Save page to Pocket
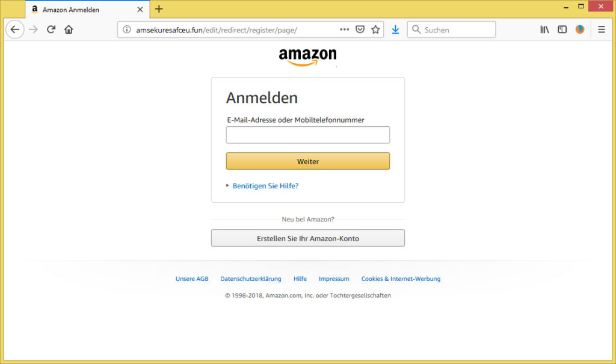The height and width of the screenshot is (364, 616). [x=360, y=29]
